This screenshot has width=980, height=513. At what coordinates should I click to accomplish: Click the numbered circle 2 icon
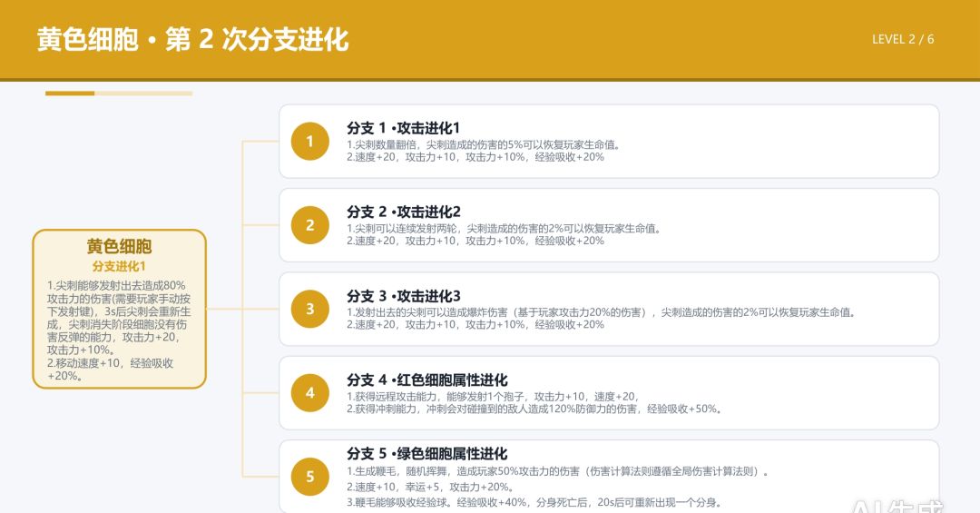(x=310, y=225)
